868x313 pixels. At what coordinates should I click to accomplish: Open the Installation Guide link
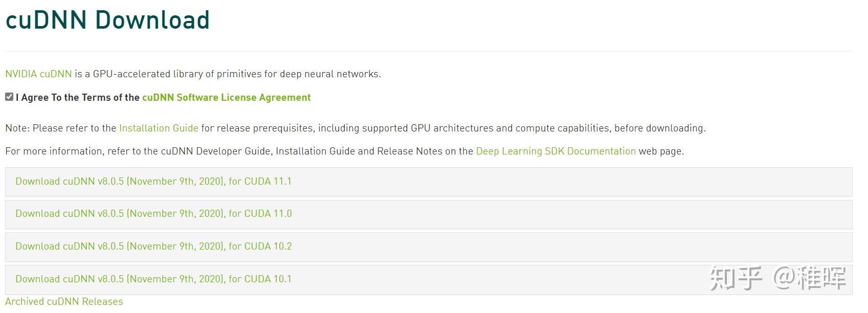click(159, 128)
